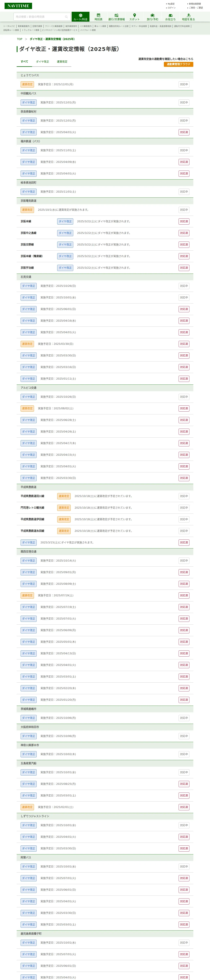The image size is (210, 980).
Task: Open the タクシー料金検索 link
Action: [x=139, y=26]
